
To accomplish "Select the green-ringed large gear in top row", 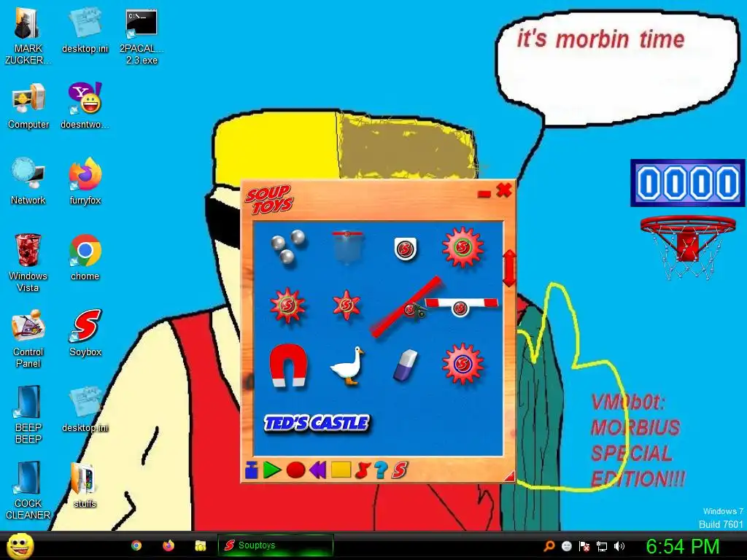I will coord(462,246).
